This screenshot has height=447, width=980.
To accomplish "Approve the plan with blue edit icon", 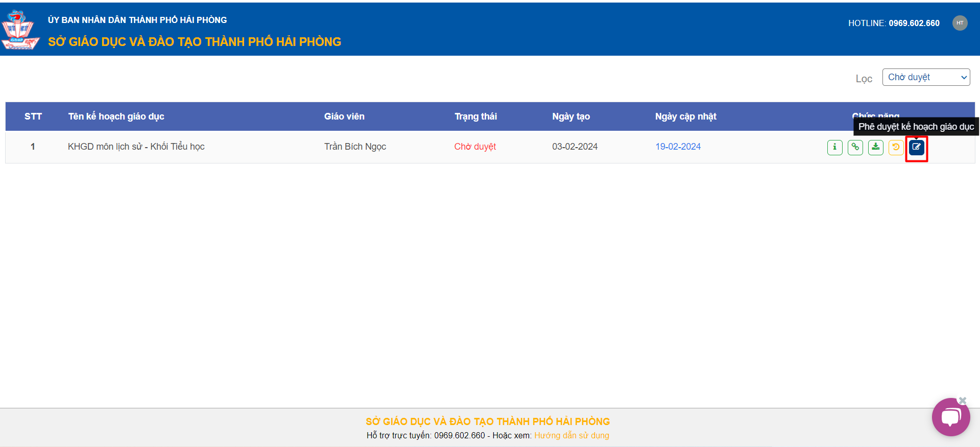I will pyautogui.click(x=916, y=148).
